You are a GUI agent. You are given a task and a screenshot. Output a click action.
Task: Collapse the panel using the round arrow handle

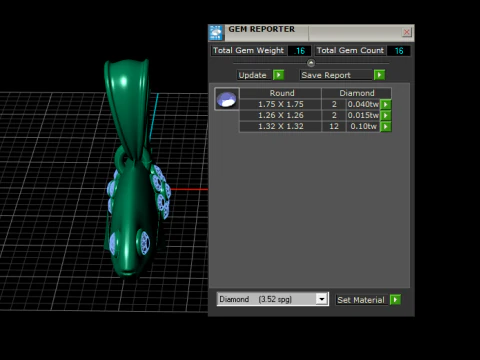coord(311,63)
